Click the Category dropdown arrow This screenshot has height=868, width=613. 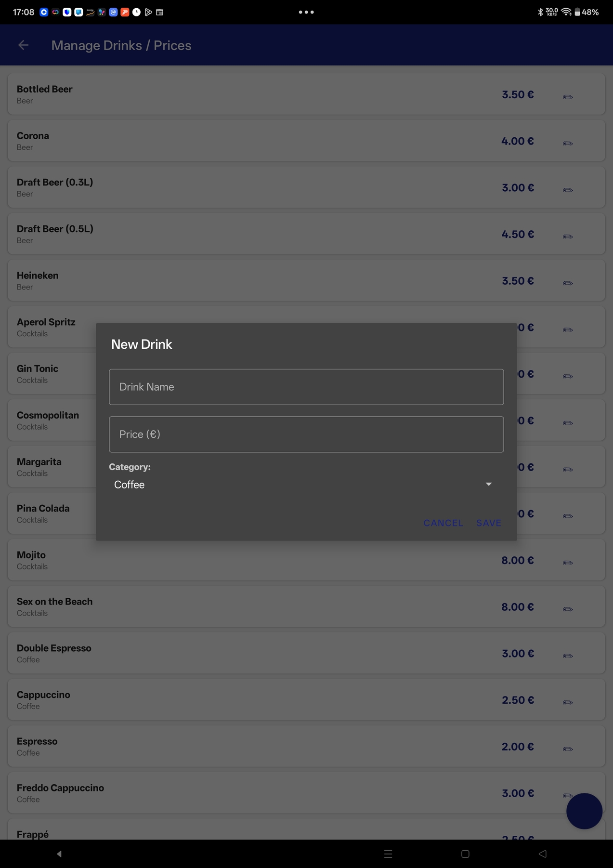(488, 484)
